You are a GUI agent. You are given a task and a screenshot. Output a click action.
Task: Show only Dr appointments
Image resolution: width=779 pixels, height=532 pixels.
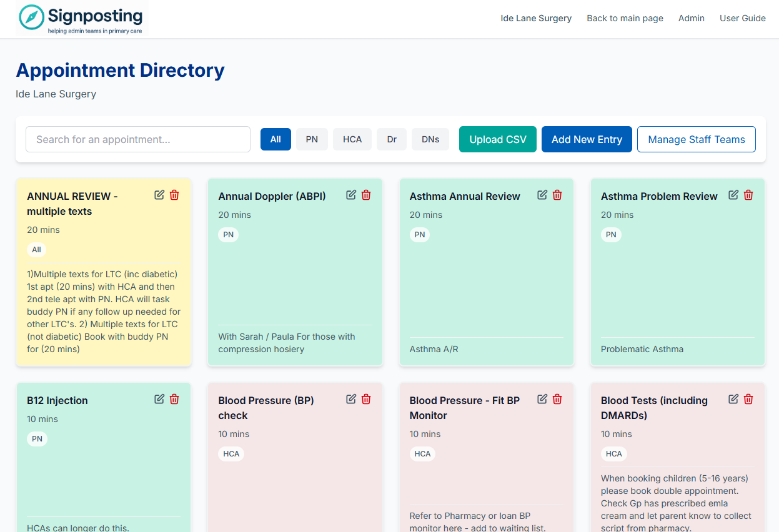(x=392, y=139)
